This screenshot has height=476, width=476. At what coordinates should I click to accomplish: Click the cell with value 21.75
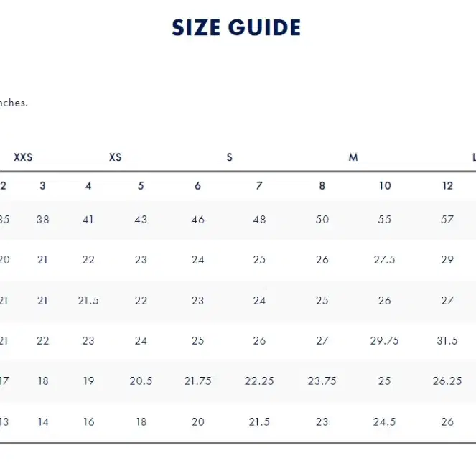pos(197,381)
